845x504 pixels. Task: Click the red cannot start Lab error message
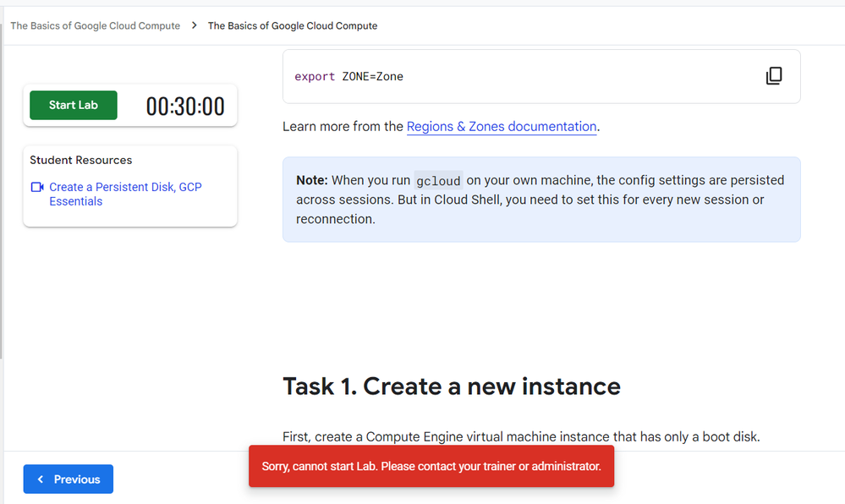click(x=431, y=466)
